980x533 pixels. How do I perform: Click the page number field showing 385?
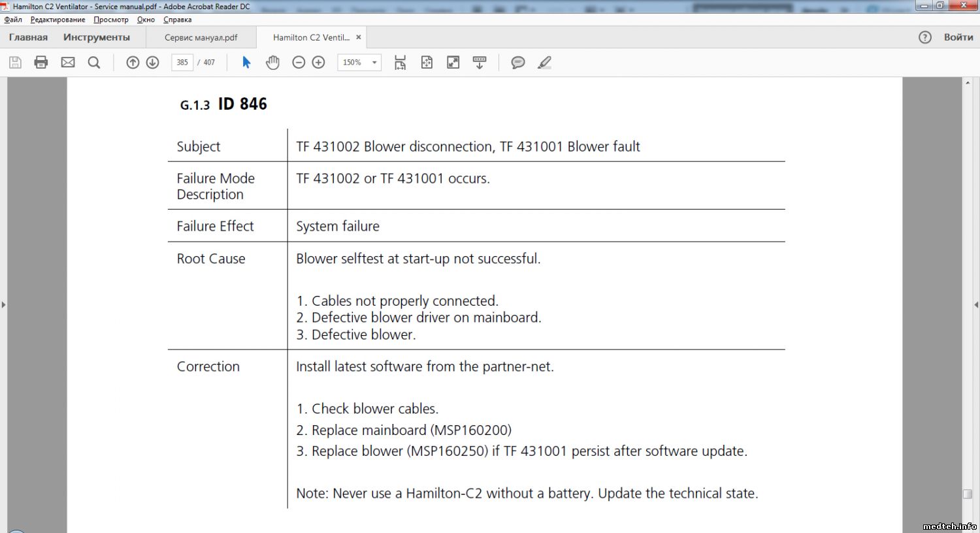point(182,63)
